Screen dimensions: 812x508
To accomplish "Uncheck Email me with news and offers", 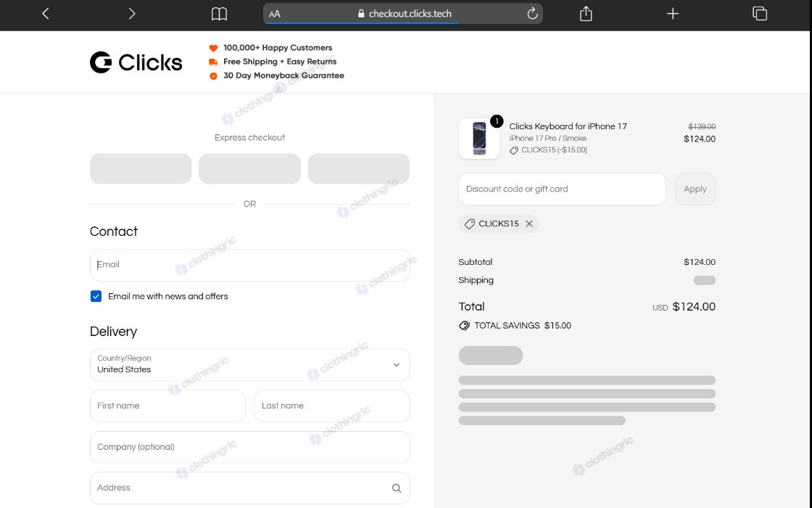I will coord(96,296).
